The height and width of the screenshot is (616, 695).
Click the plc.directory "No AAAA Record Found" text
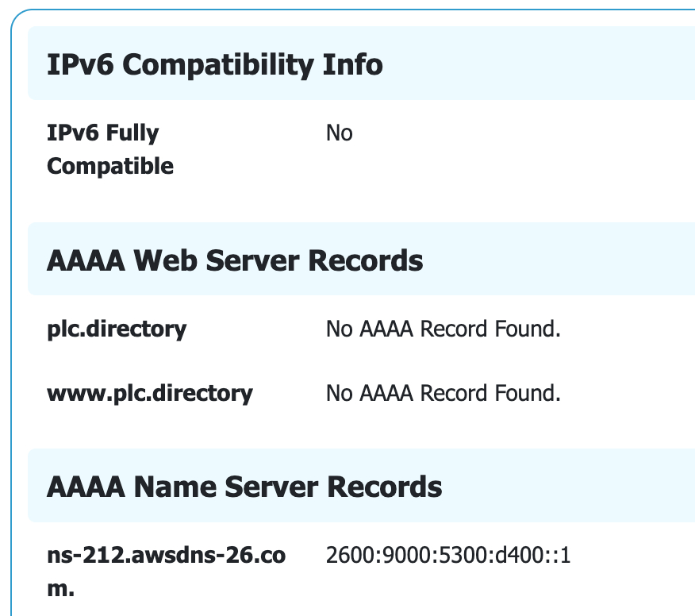pyautogui.click(x=443, y=329)
